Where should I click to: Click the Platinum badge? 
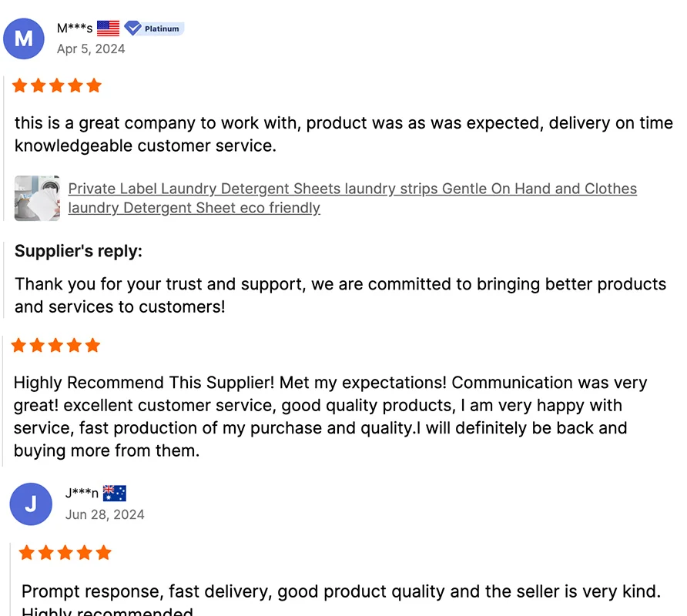(154, 28)
